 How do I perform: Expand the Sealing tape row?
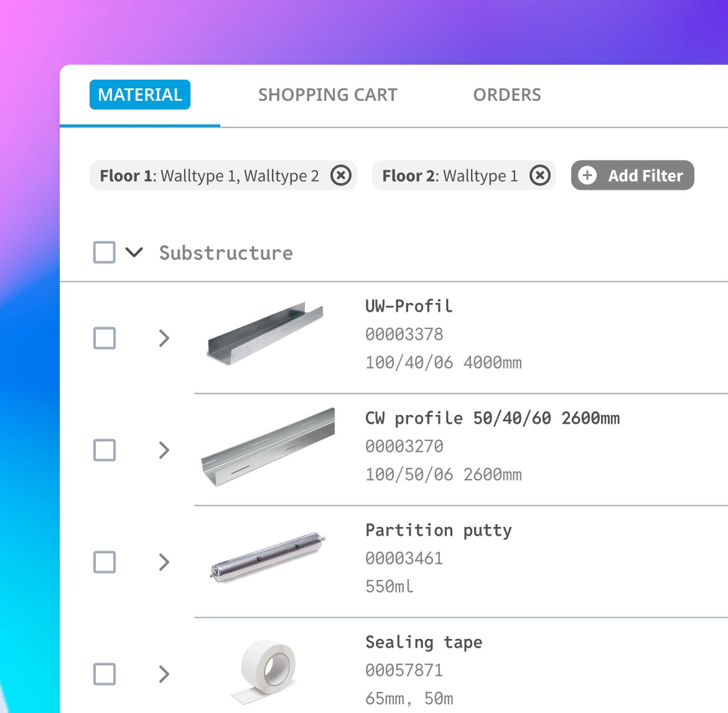point(164,674)
